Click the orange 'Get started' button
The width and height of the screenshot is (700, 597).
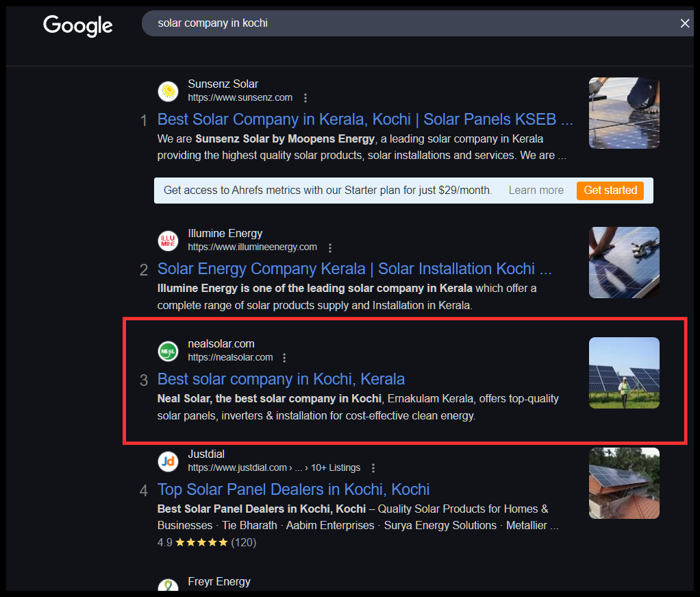[x=610, y=191]
